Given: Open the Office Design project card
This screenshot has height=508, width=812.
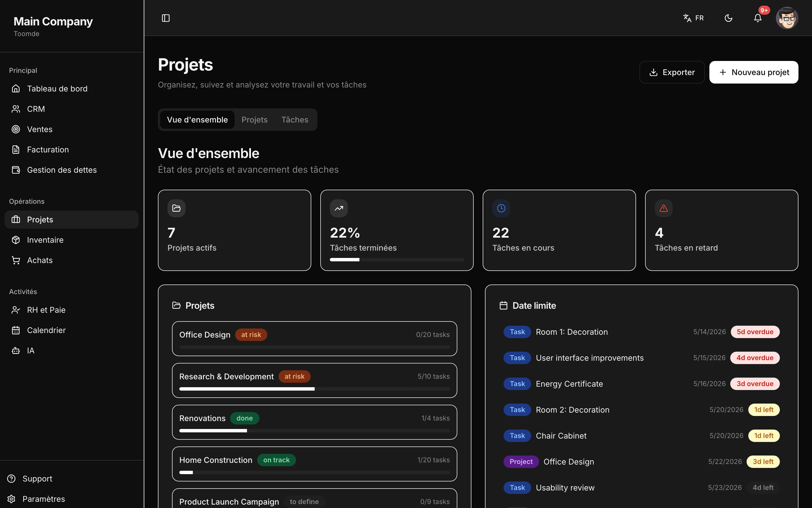Looking at the screenshot, I should point(314,339).
